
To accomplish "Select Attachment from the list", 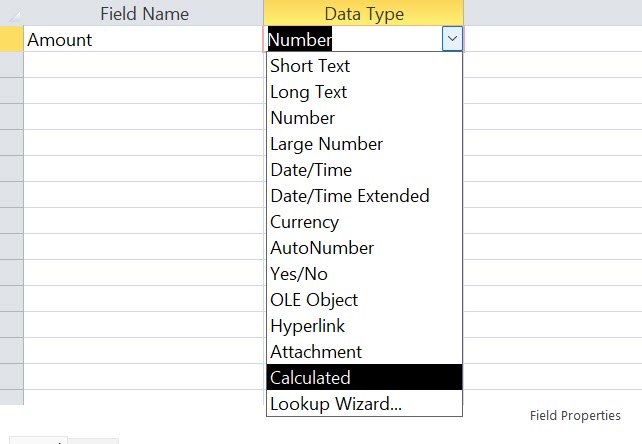I will (x=364, y=351).
